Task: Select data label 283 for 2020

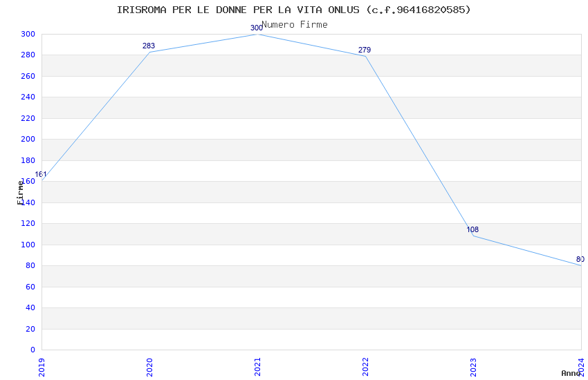Action: [149, 46]
